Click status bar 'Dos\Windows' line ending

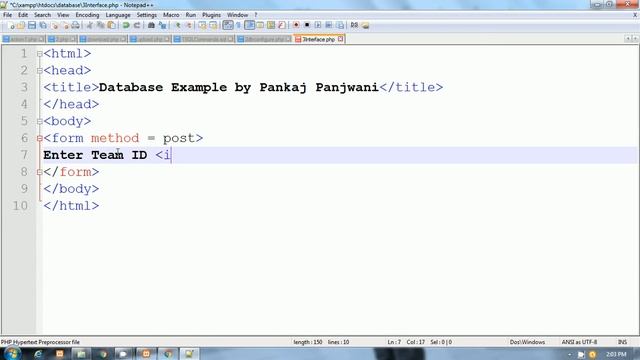(527, 342)
